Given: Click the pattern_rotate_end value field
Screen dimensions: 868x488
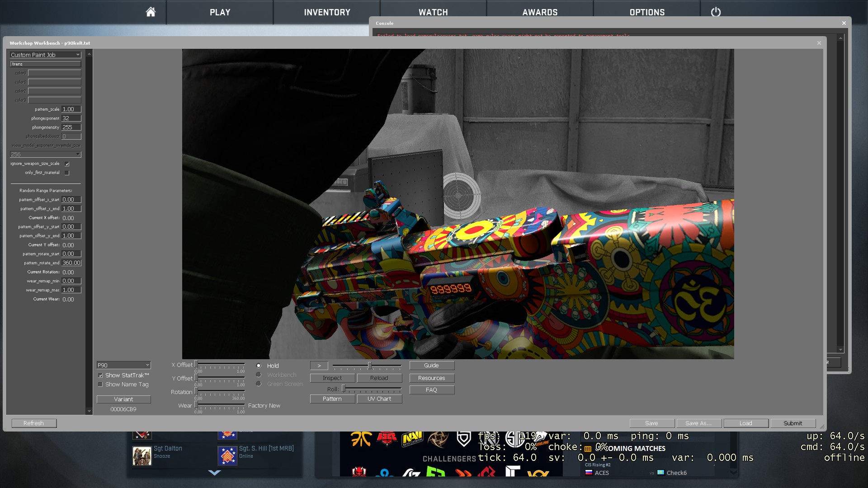Looking at the screenshot, I should click(71, 263).
